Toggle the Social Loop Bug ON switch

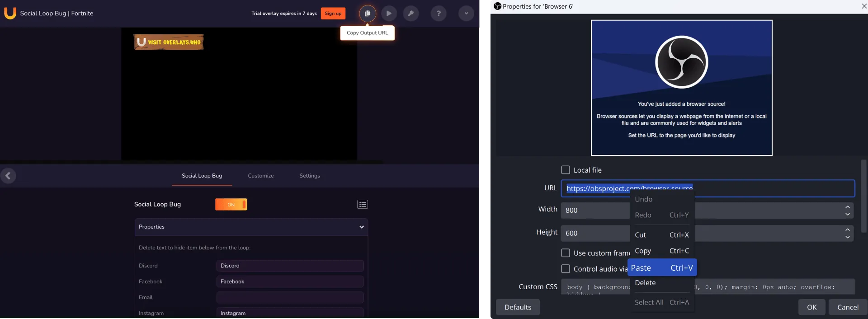pos(231,205)
